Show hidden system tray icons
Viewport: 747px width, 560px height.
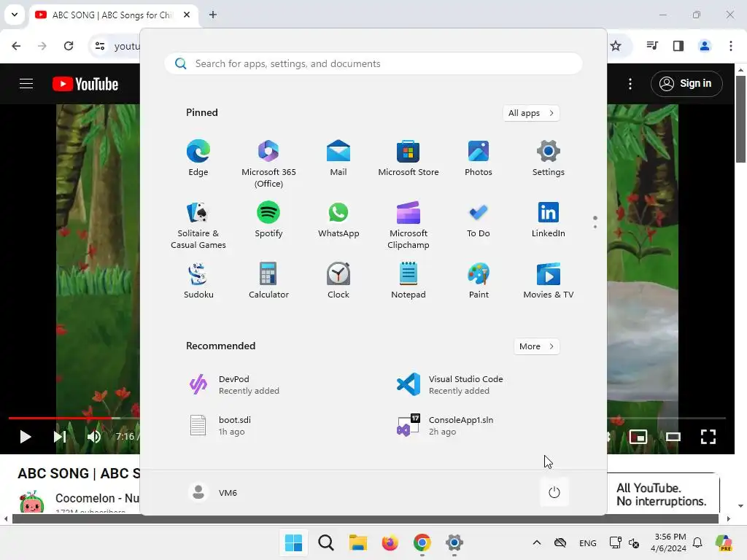536,542
